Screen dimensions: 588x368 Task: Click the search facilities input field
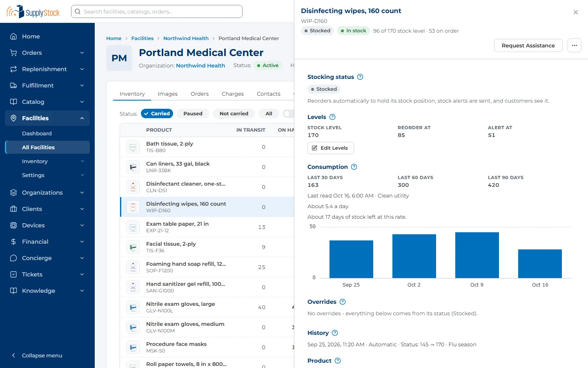click(157, 11)
